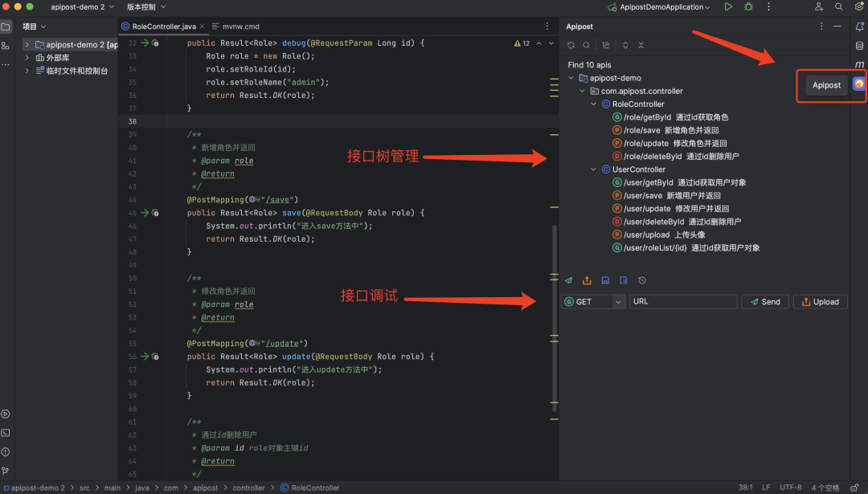Click the controller breadcrumb in status bar
The height and width of the screenshot is (494, 868).
click(x=248, y=488)
